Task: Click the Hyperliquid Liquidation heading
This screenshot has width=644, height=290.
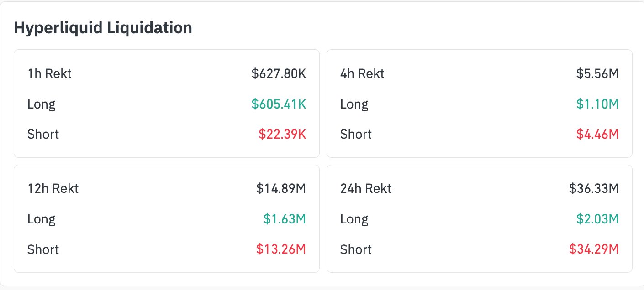Action: [103, 28]
